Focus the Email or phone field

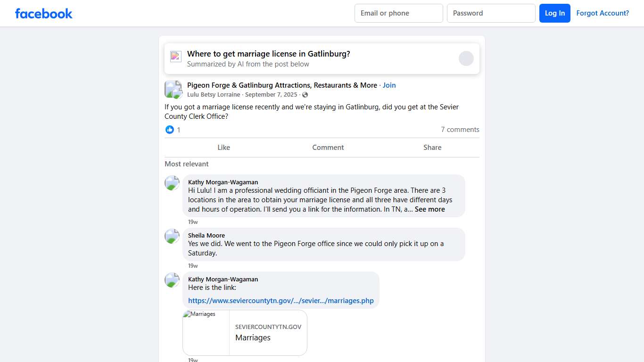pos(398,13)
